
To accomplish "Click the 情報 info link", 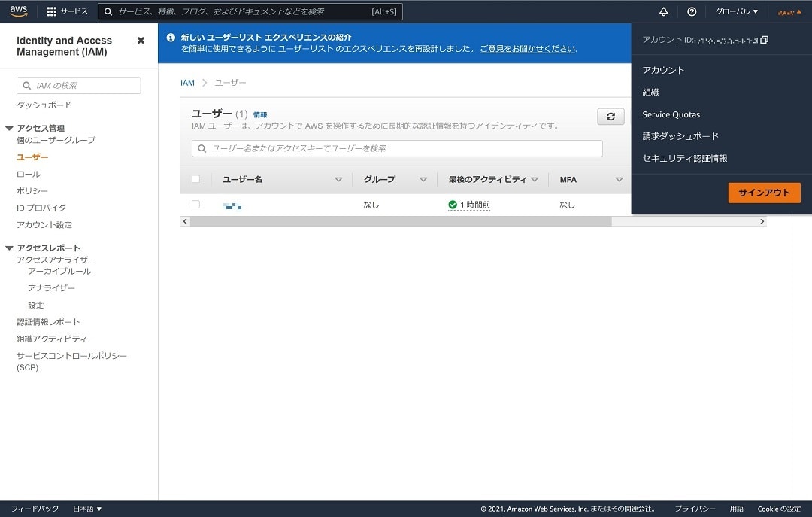I will (x=260, y=114).
